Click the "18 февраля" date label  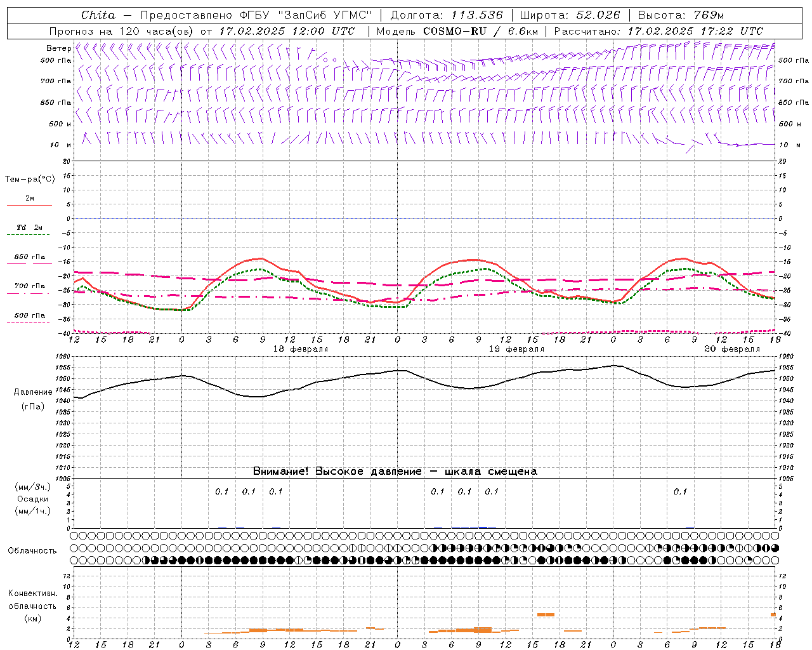[301, 349]
